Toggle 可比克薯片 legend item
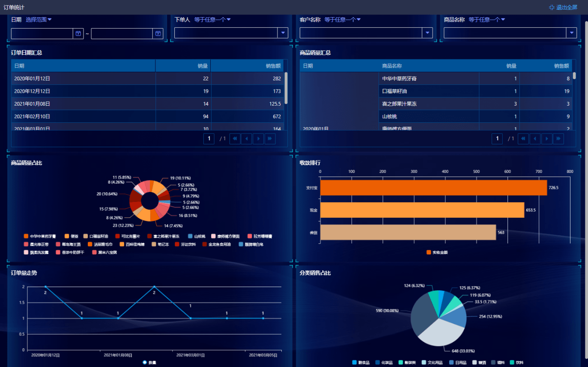The height and width of the screenshot is (367, 588). (128, 236)
